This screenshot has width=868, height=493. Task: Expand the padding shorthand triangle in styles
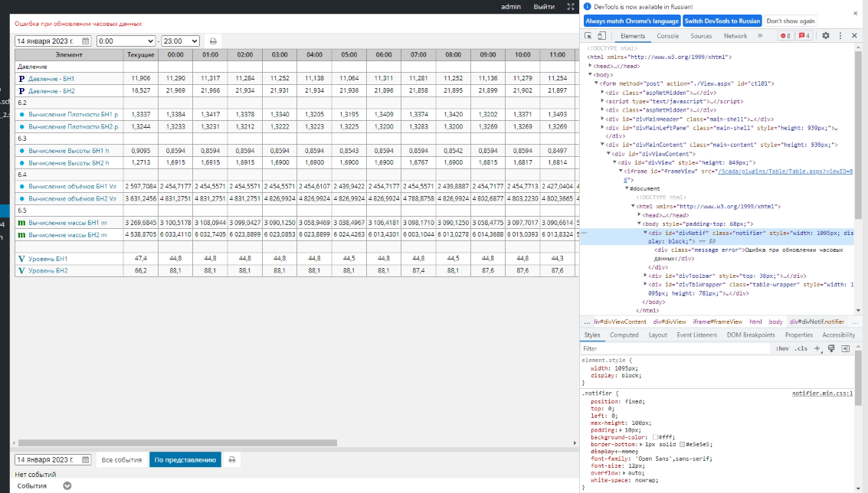coord(620,430)
